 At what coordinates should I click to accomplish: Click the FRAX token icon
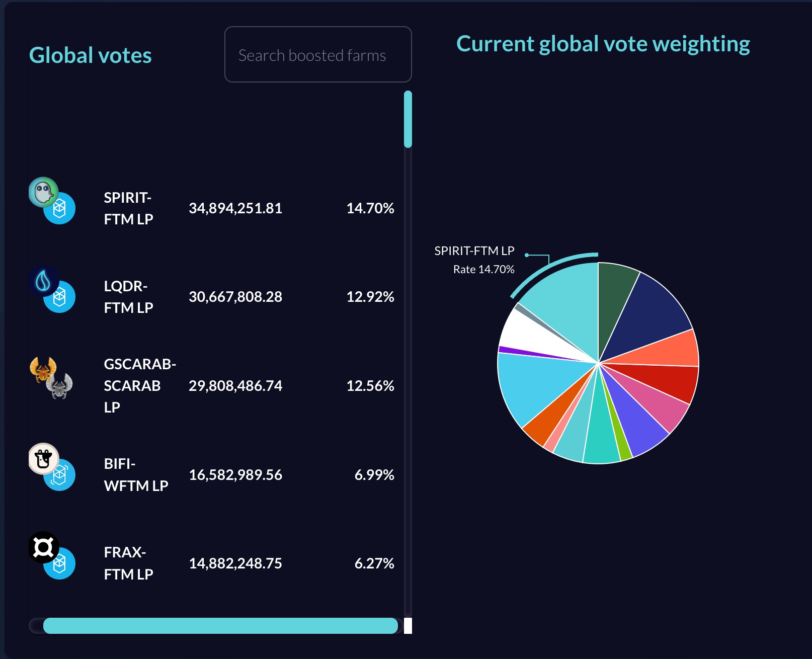click(x=43, y=547)
